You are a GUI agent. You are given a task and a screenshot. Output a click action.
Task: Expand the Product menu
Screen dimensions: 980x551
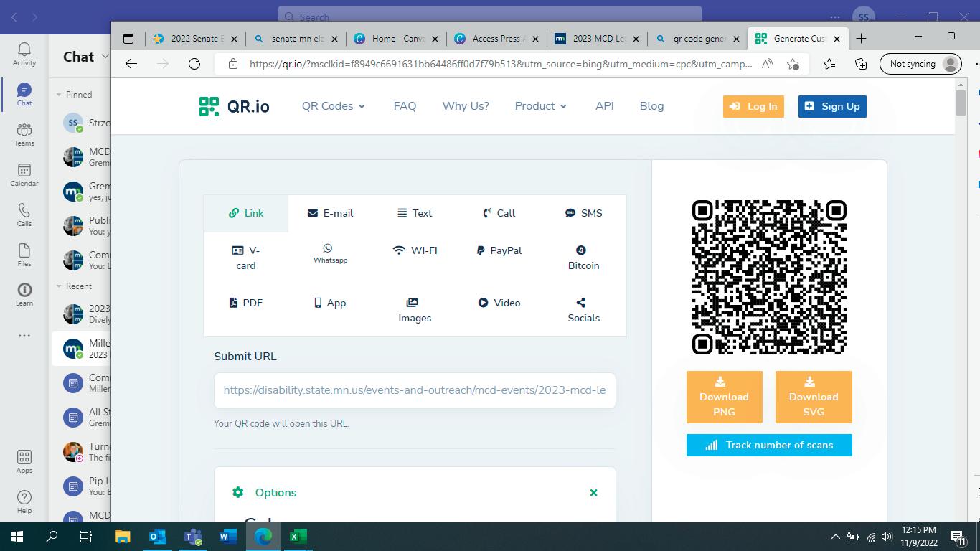(x=541, y=106)
